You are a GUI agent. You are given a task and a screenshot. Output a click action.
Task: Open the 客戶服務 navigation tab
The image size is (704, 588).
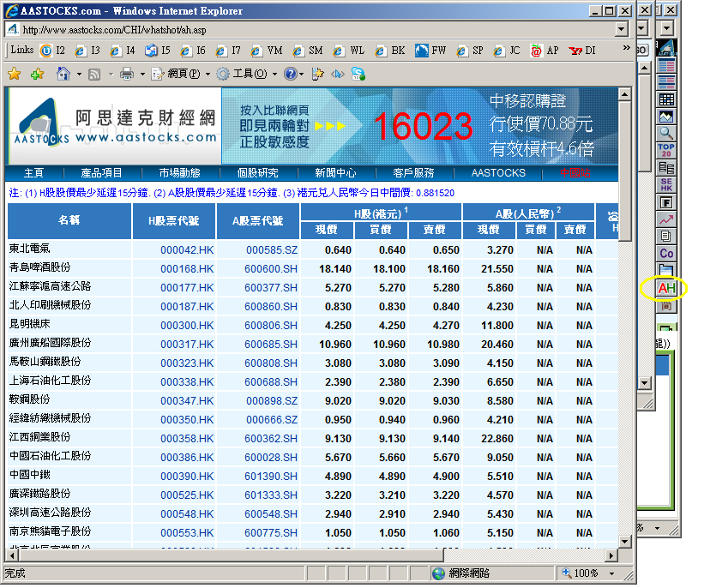(413, 173)
